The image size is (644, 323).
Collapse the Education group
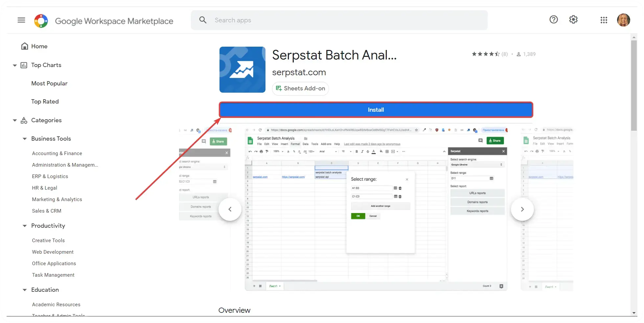[25, 290]
